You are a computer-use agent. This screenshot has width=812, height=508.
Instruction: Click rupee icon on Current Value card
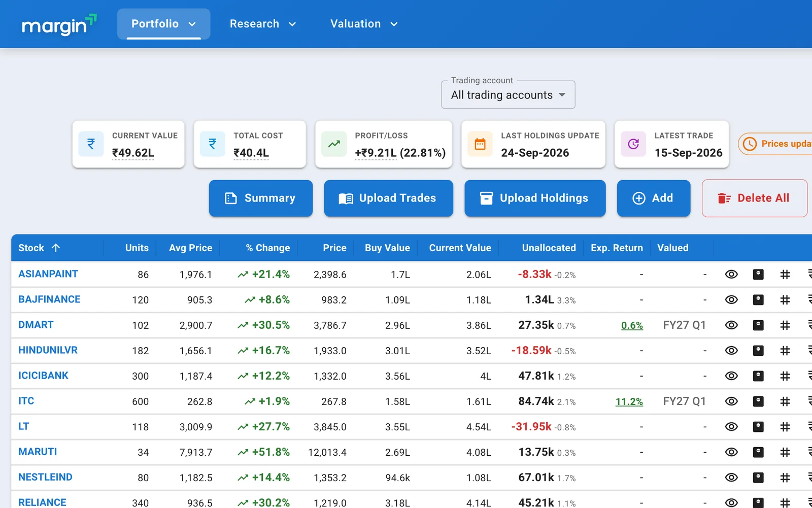[91, 144]
